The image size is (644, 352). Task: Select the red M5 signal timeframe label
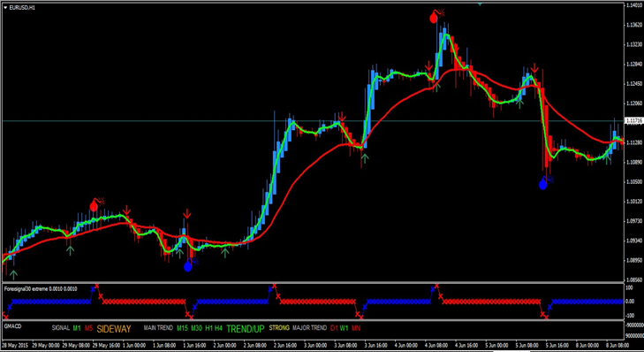click(x=88, y=328)
